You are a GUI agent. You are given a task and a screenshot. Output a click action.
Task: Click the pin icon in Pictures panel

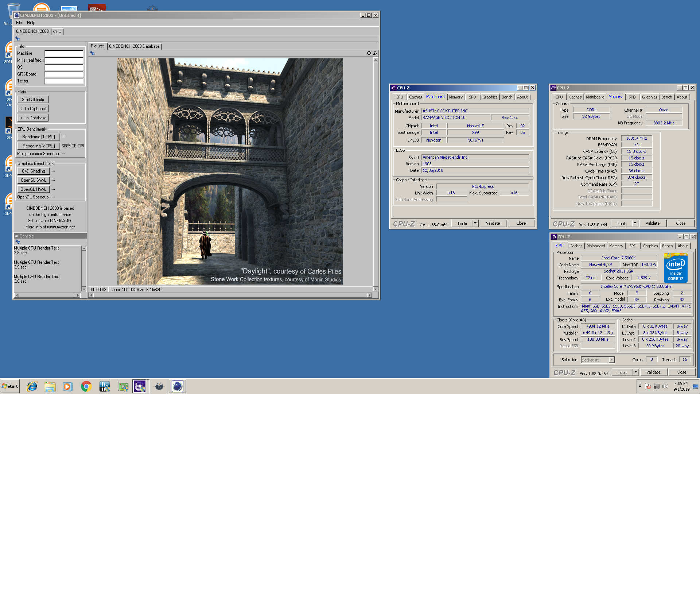coord(92,53)
